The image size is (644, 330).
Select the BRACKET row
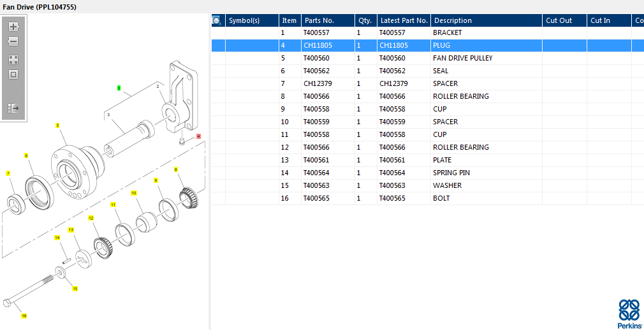click(428, 33)
